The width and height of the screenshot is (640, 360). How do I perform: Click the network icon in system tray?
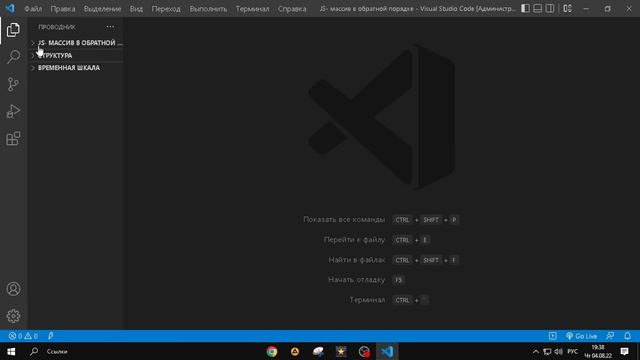pyautogui.click(x=547, y=351)
